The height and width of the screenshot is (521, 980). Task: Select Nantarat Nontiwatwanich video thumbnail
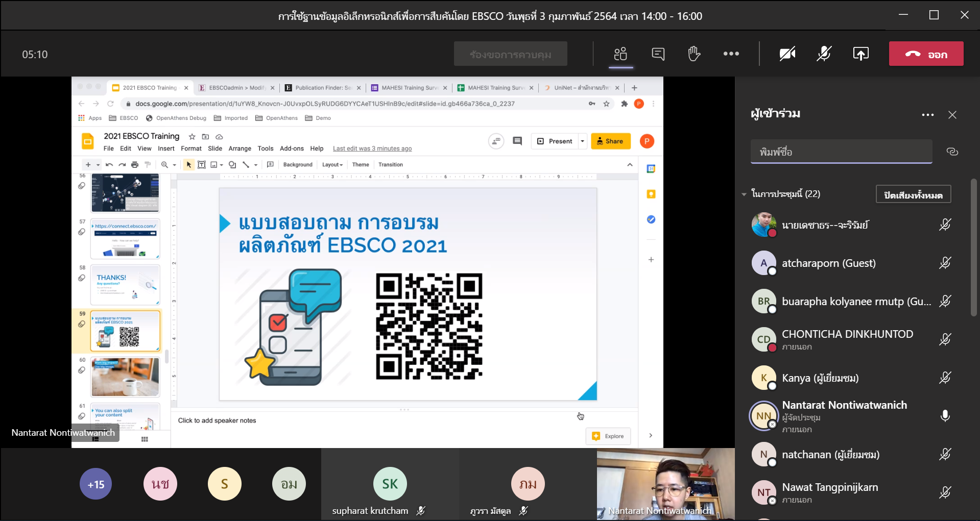click(x=665, y=484)
